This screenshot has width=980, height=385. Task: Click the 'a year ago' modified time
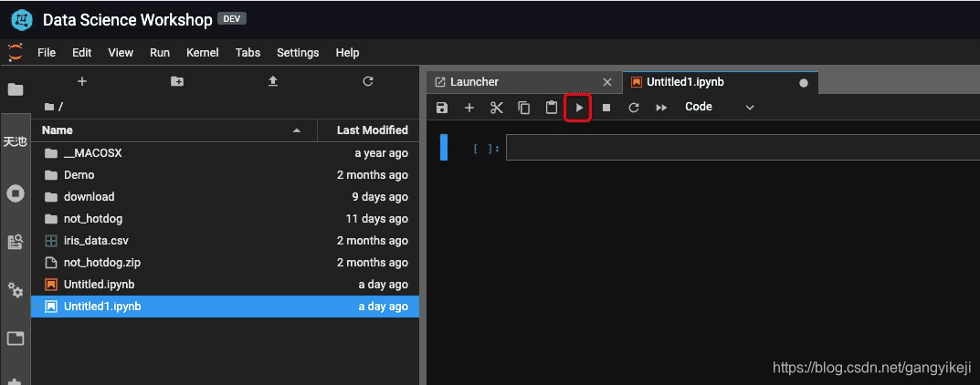381,153
